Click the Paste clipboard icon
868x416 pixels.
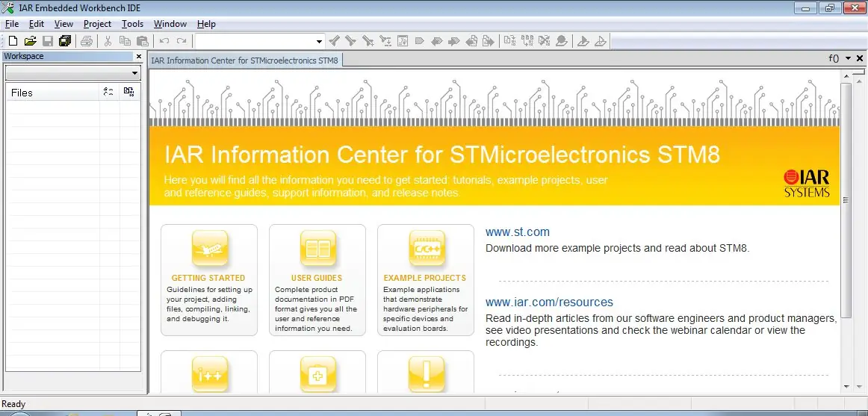click(x=142, y=41)
